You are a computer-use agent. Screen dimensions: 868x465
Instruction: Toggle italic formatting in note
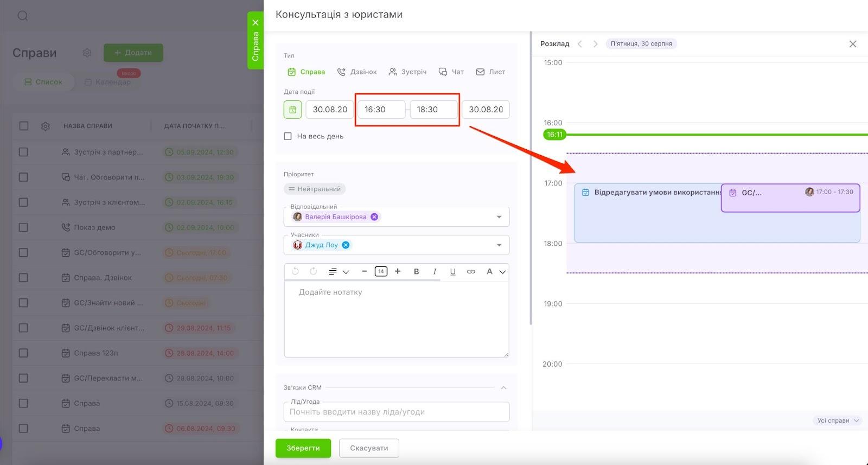435,271
